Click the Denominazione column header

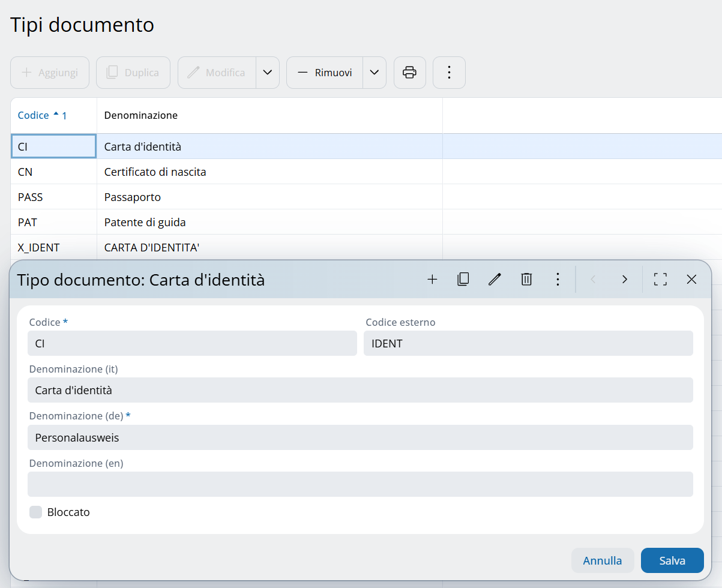click(141, 115)
